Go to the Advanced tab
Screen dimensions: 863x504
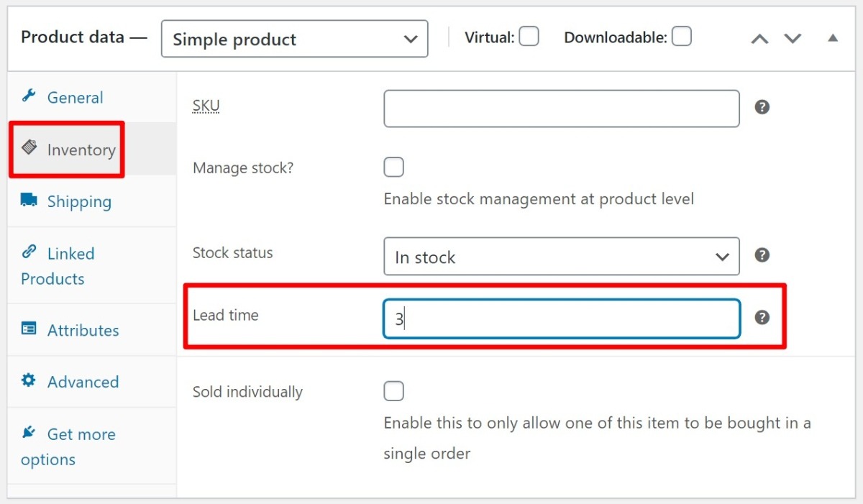83,382
